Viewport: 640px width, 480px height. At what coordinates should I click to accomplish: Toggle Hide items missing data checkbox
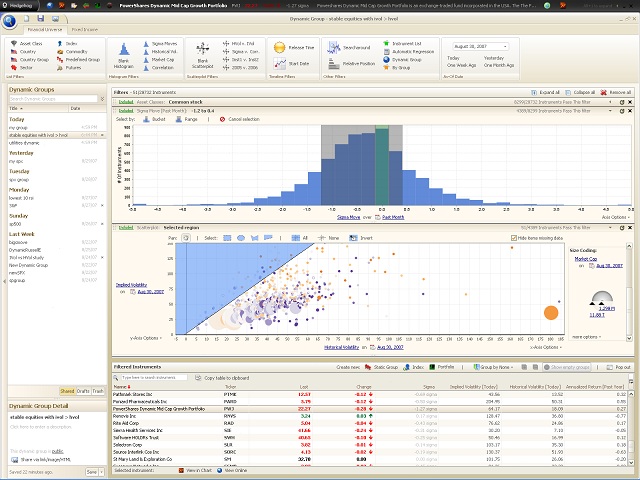point(514,238)
